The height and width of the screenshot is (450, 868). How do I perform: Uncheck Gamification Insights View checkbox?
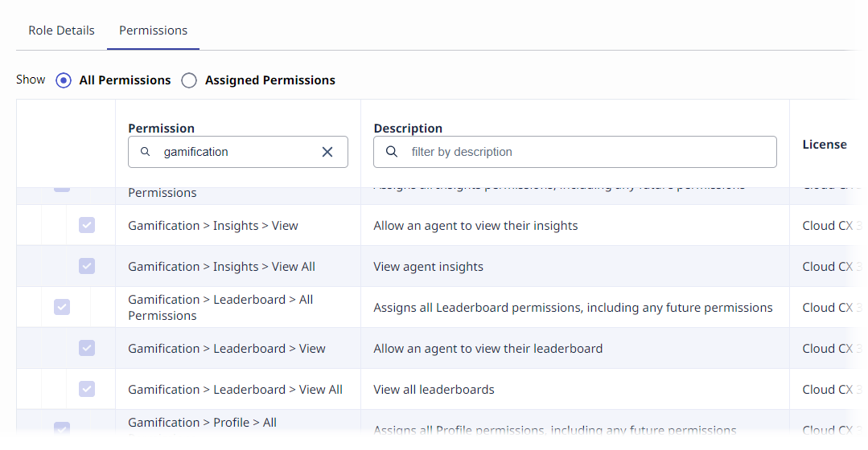[87, 226]
